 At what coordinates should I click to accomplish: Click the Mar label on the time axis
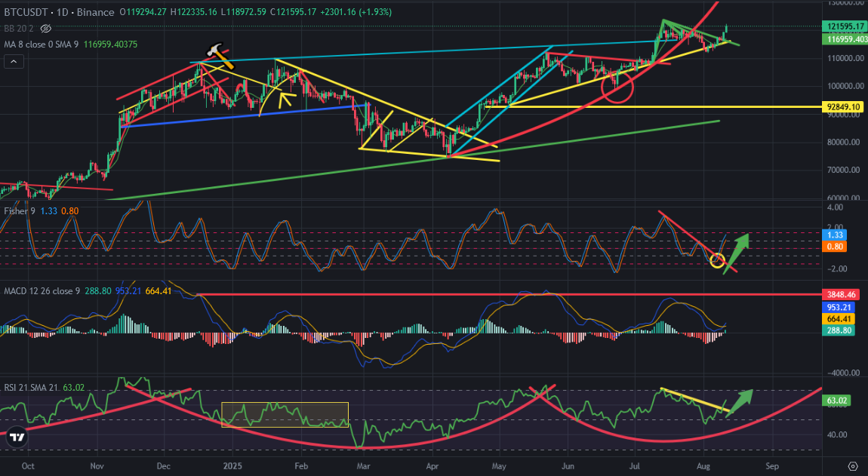click(363, 466)
